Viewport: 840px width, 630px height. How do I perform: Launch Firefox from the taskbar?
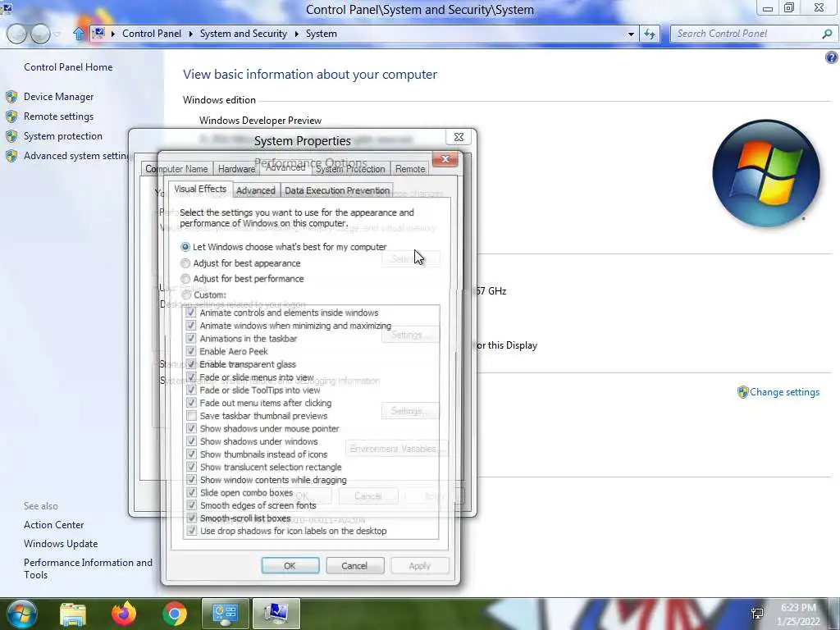(124, 614)
